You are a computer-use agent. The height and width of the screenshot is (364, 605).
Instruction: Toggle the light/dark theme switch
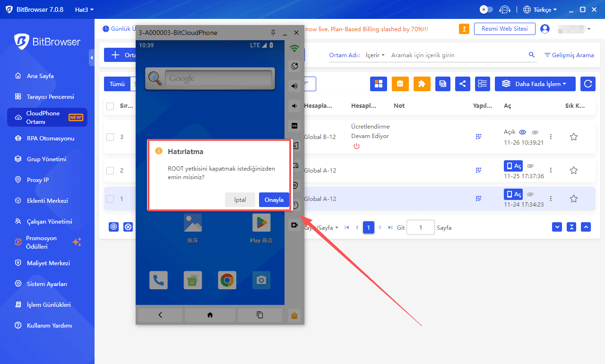(486, 9)
